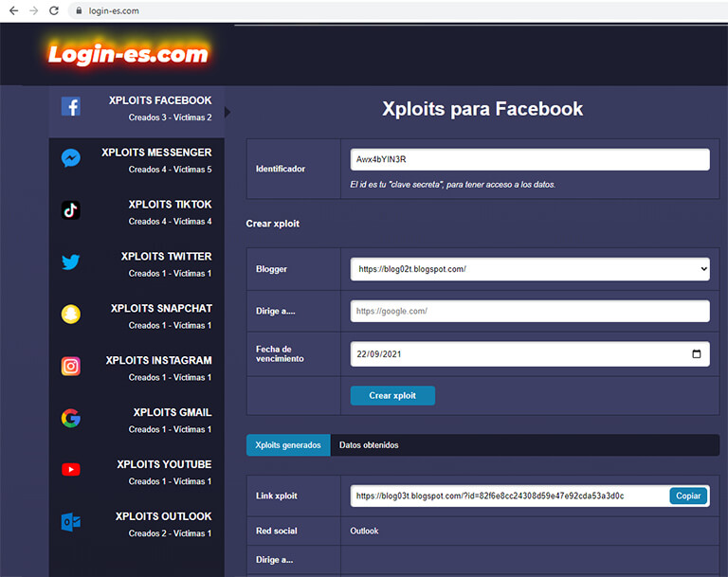
Task: Click the TikTok icon in sidebar
Action: click(x=70, y=210)
